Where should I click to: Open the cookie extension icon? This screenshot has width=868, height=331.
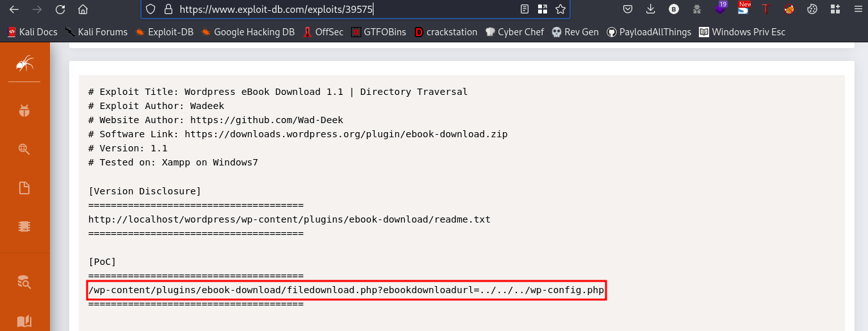[x=812, y=9]
